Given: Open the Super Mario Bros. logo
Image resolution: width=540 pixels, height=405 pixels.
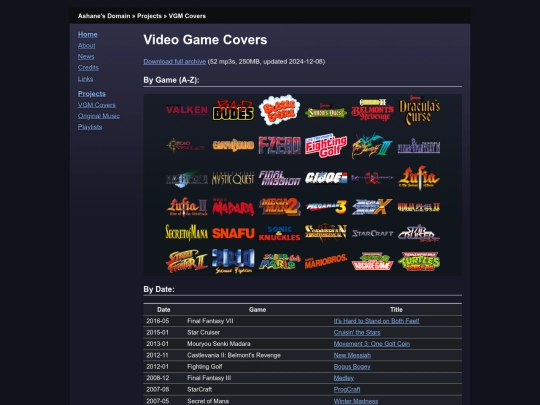Looking at the screenshot, I should [326, 261].
